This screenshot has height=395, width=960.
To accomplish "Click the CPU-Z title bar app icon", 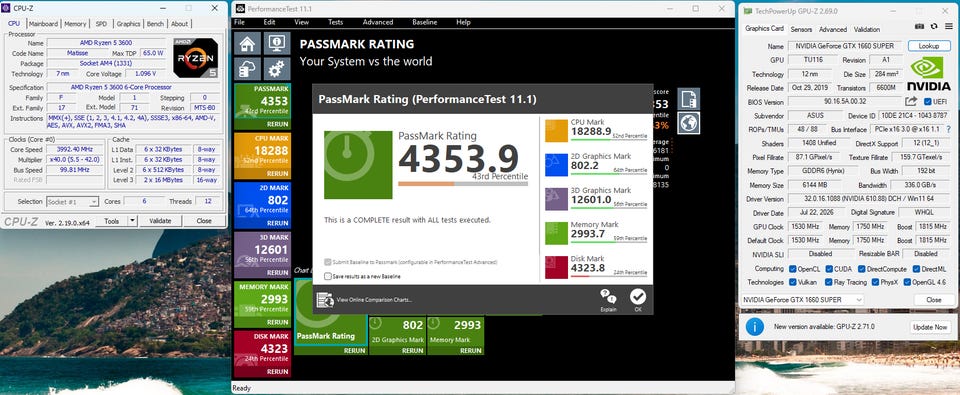I will 6,8.
